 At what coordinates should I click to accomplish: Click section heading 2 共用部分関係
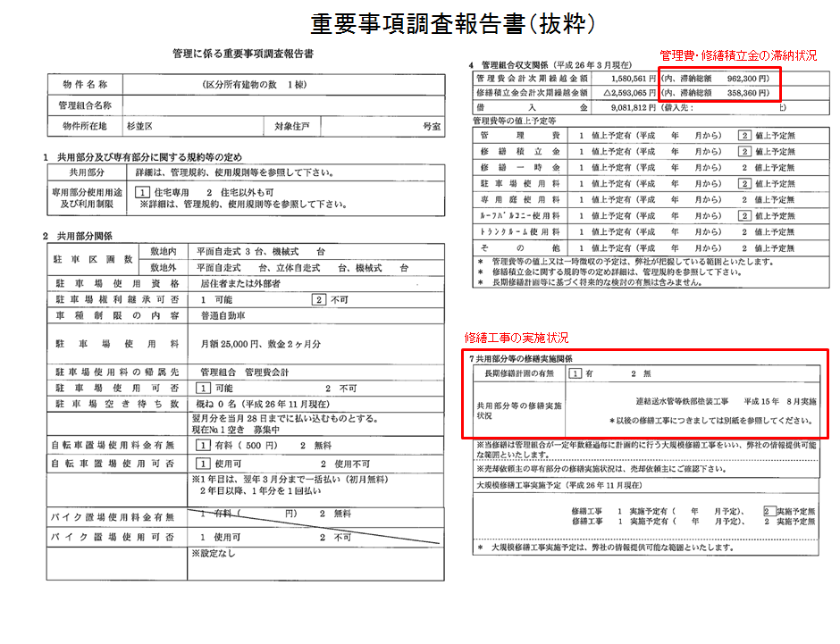click(78, 236)
